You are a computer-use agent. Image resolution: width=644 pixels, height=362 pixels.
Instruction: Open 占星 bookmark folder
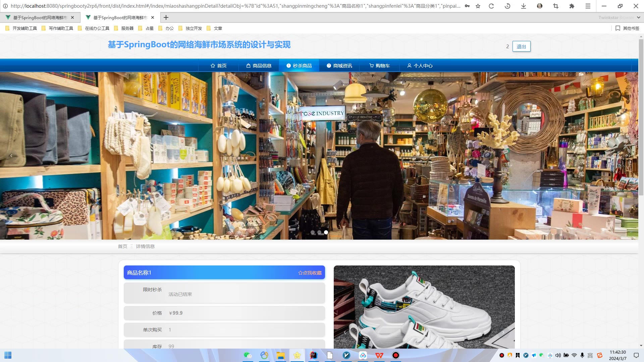tap(146, 28)
